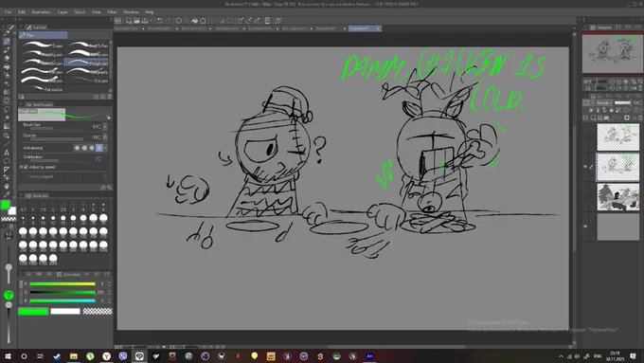Click the Redo toolbar icon
Image resolution: width=644 pixels, height=363 pixels.
click(168, 21)
